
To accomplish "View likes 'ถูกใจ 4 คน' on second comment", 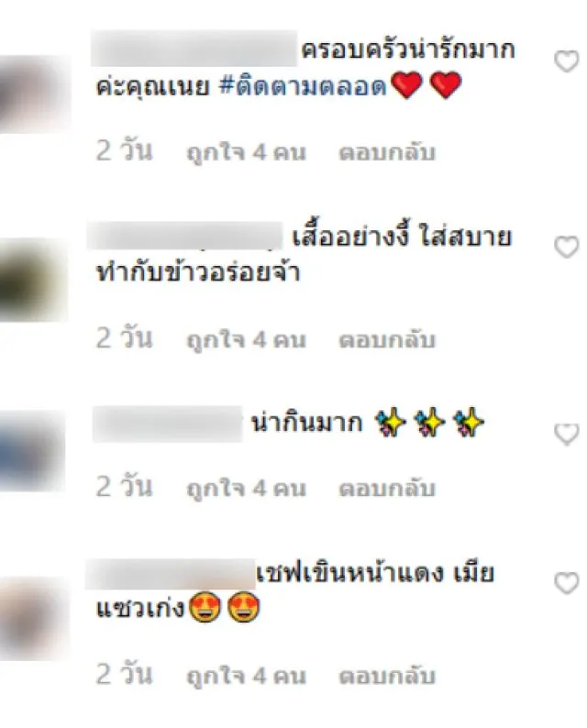I will (246, 340).
